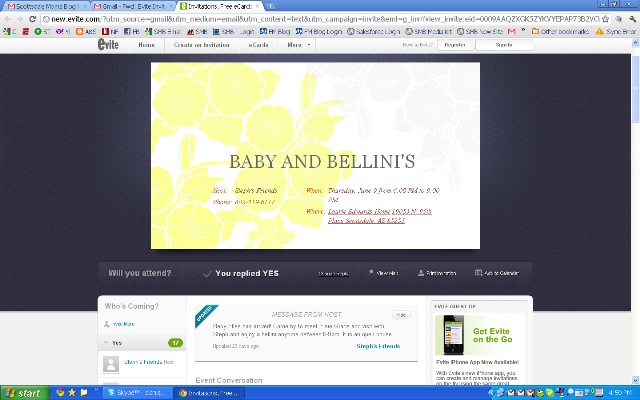Click the browser back arrow

tap(7, 19)
